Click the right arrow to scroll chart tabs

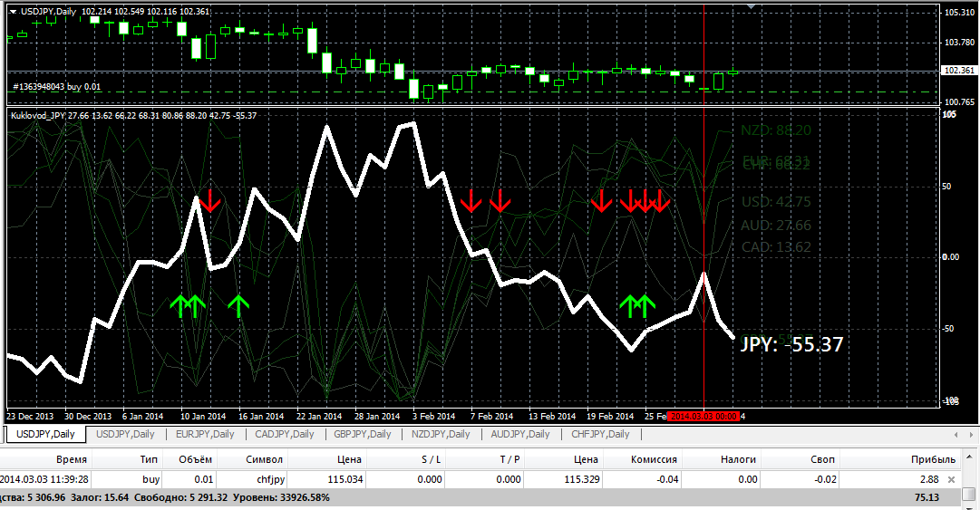tap(971, 435)
